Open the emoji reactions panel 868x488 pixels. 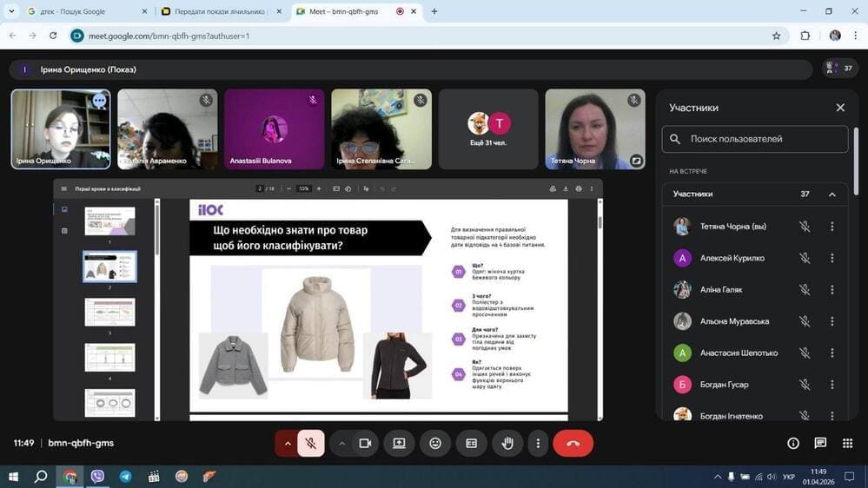click(435, 444)
